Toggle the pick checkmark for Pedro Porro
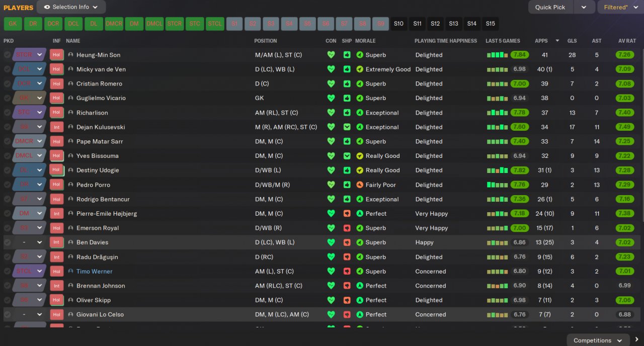Image resolution: width=644 pixels, height=346 pixels. click(7, 185)
